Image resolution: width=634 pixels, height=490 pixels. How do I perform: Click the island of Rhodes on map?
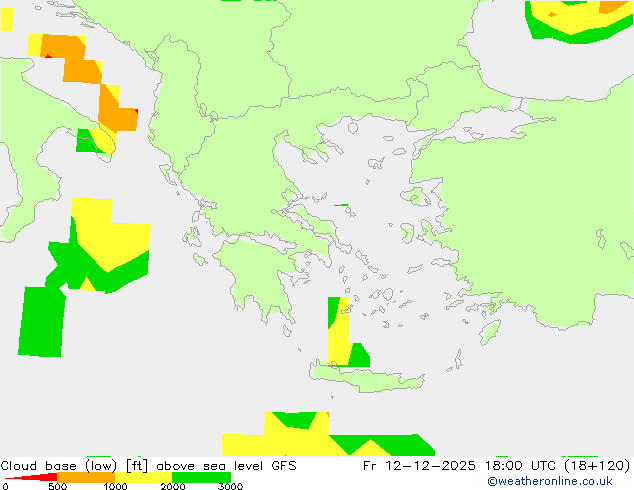pyautogui.click(x=490, y=332)
